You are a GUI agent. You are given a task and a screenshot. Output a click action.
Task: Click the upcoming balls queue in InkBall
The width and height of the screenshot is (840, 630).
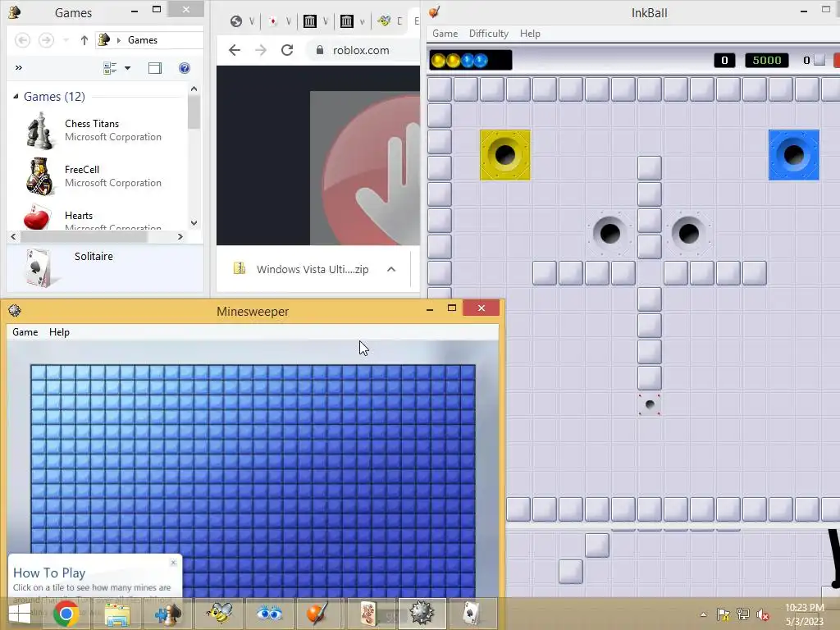coord(470,60)
